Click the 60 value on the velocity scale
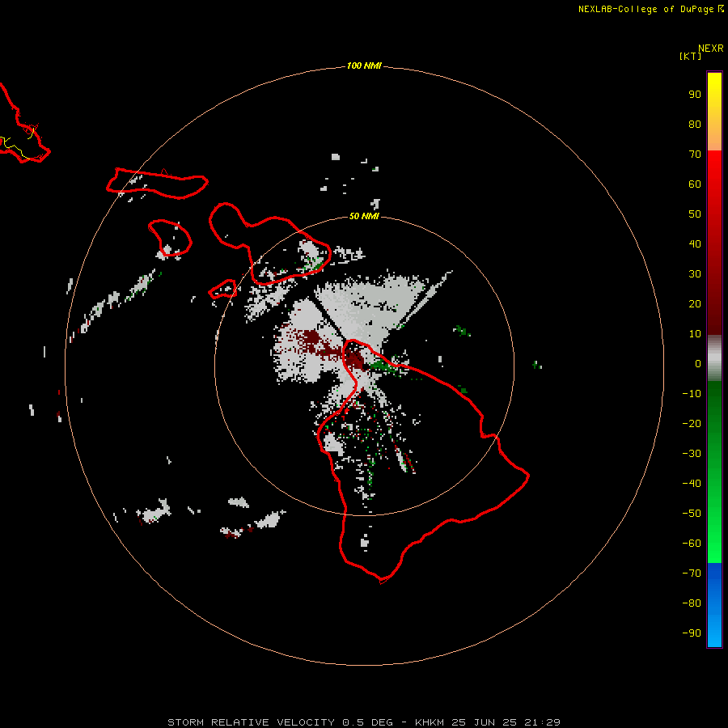The width and height of the screenshot is (728, 728). coord(695,184)
